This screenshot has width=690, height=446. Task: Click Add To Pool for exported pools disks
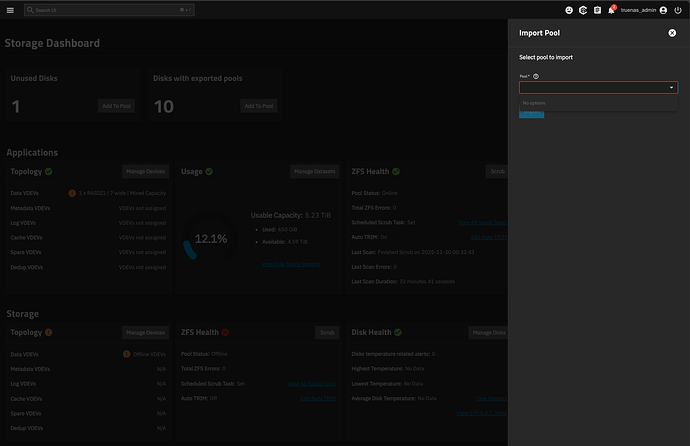pyautogui.click(x=259, y=106)
